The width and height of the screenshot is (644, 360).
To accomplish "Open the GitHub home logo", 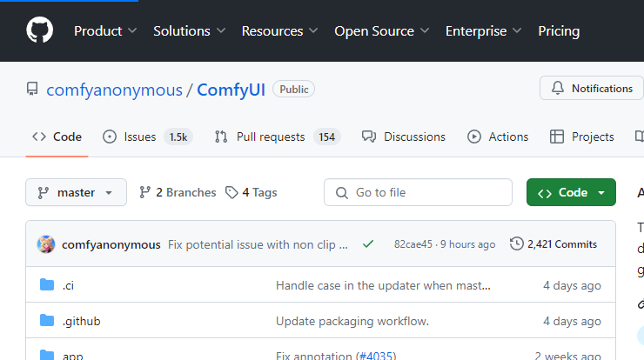I will coord(39,30).
